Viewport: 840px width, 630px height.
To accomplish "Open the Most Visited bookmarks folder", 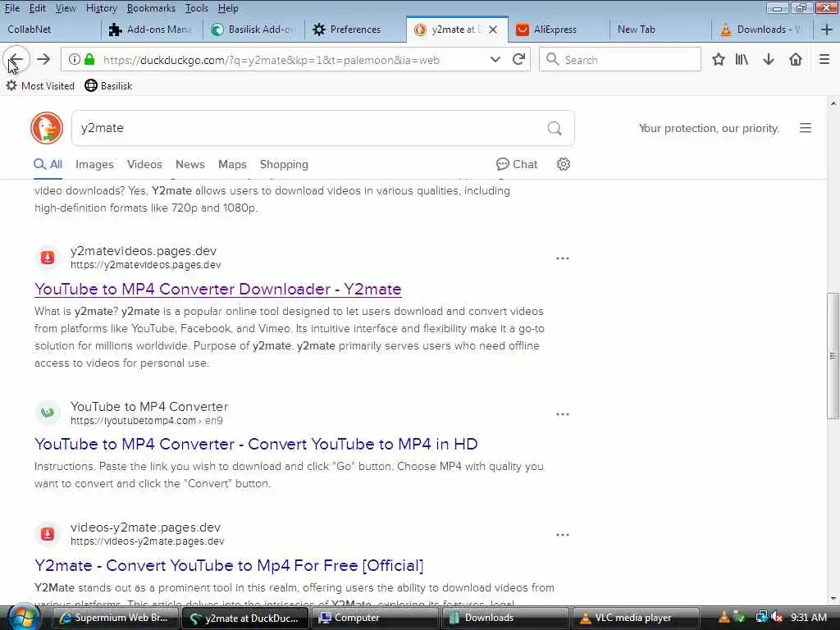I will click(x=40, y=85).
